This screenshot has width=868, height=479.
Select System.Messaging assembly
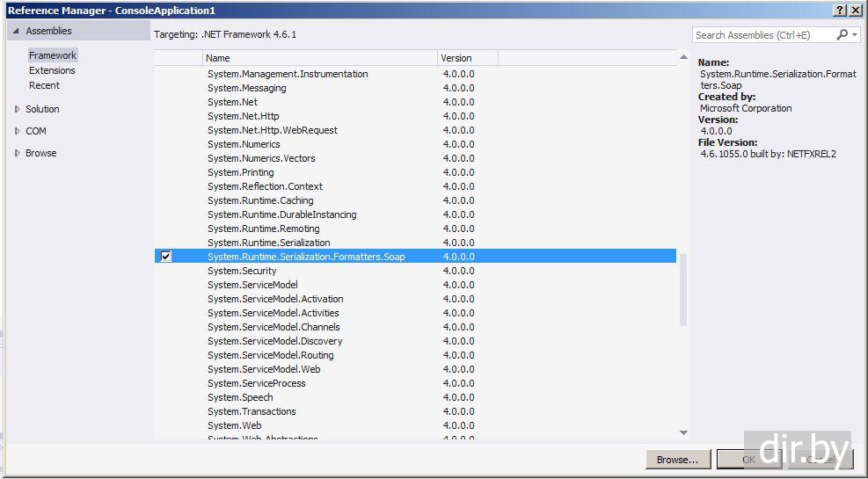click(x=415, y=88)
